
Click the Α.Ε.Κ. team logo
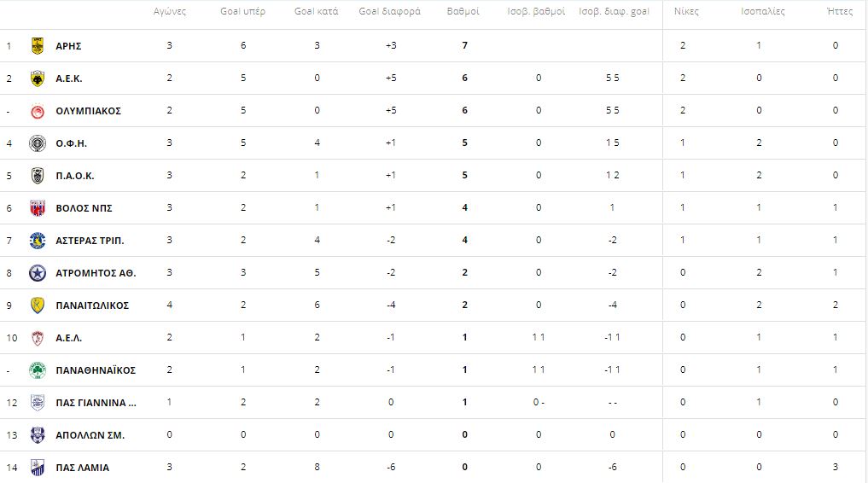point(37,79)
